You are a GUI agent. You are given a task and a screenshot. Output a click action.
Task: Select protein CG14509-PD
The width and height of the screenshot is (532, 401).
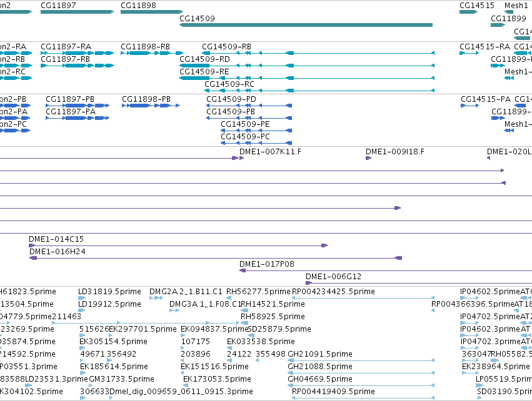point(249,106)
